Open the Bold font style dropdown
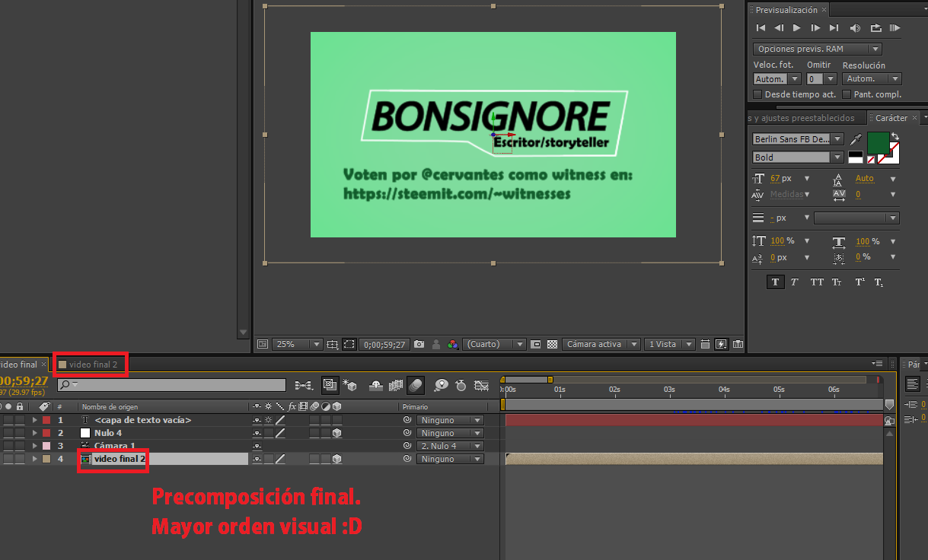Viewport: 928px width, 560px height. point(798,157)
